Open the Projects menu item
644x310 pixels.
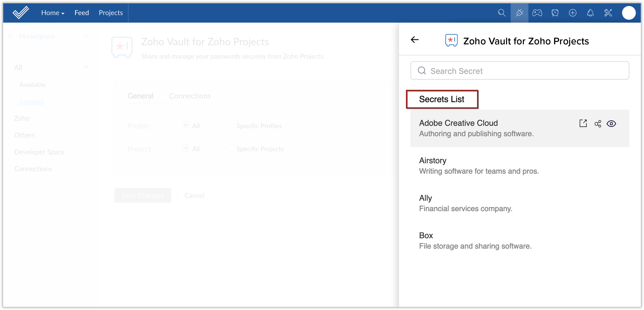tap(111, 13)
